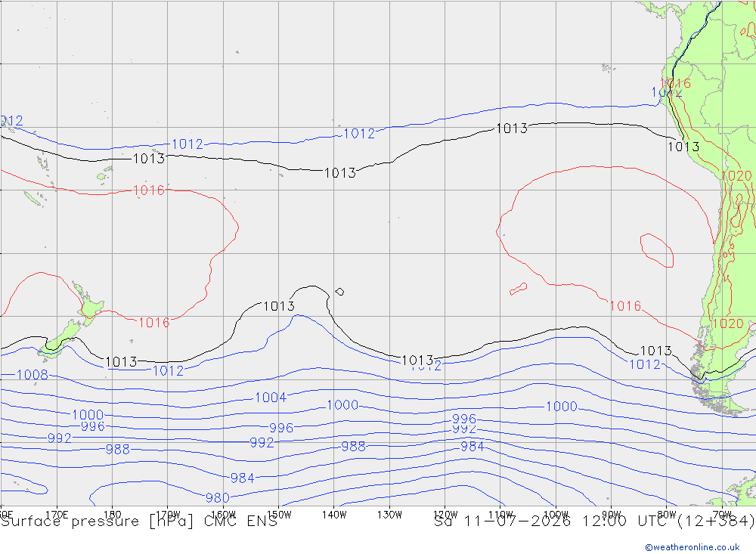
Task: Click the blue 1008 isobar label
Action: coord(33,375)
